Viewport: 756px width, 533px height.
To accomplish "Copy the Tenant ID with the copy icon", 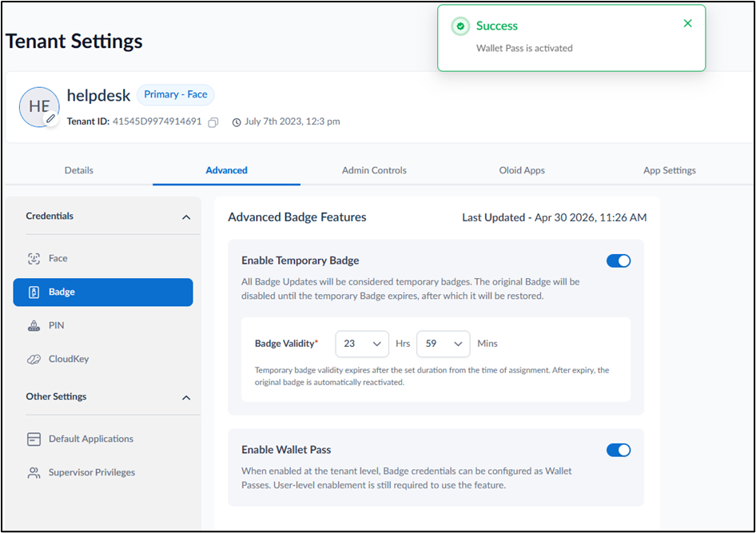I will [213, 122].
